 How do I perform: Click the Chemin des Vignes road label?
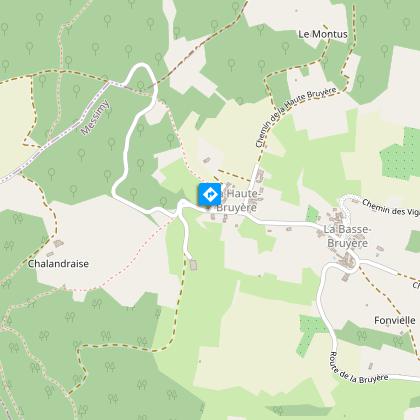pyautogui.click(x=391, y=208)
